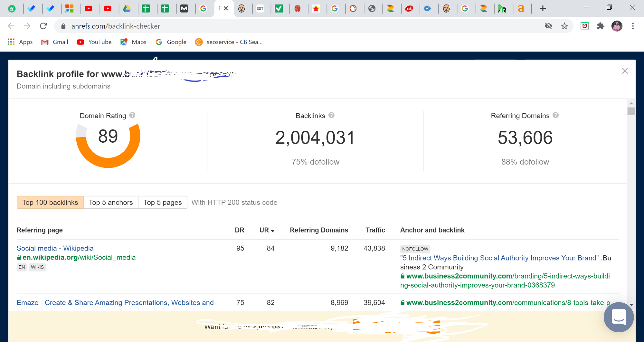The image size is (644, 342).
Task: Toggle the crossed-out eye icon
Action: (x=549, y=26)
